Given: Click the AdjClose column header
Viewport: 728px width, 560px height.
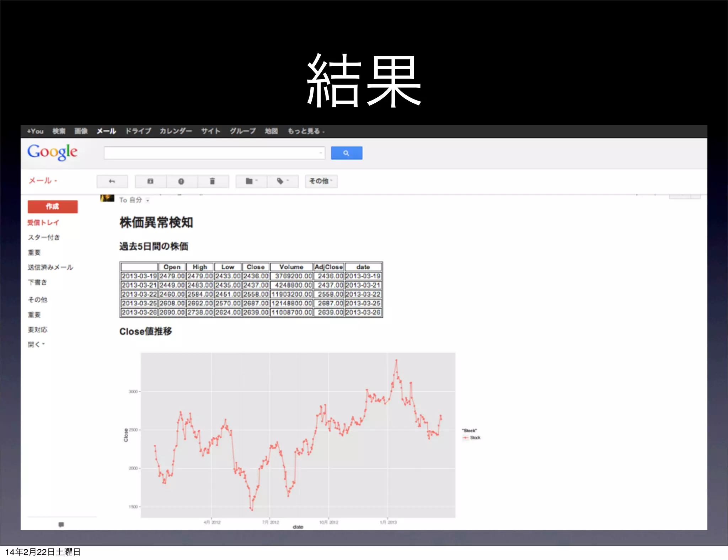Looking at the screenshot, I should click(329, 267).
